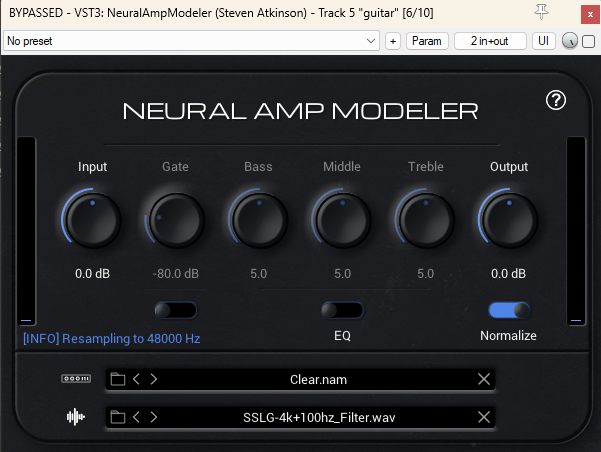Click the Bass knob
This screenshot has height=452, width=601.
pyautogui.click(x=259, y=220)
